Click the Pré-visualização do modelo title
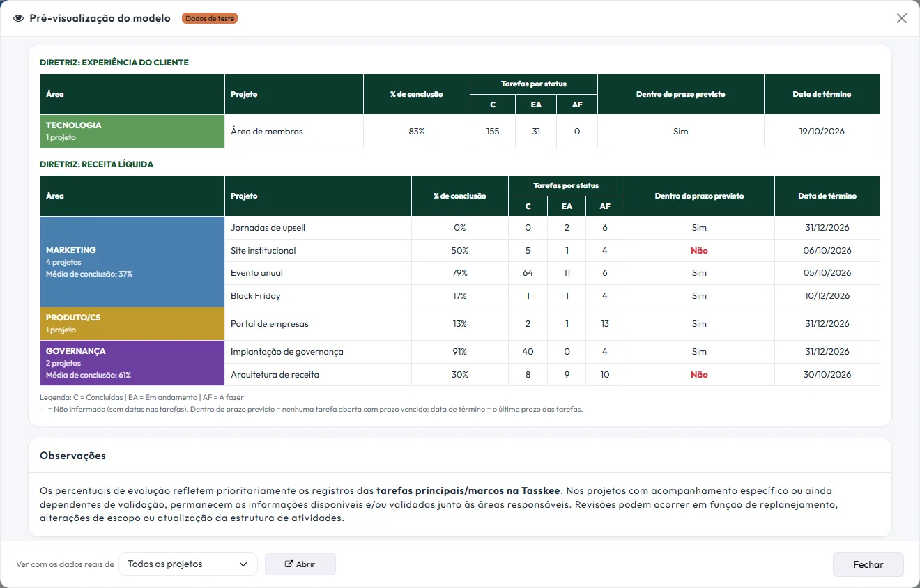920x588 pixels. [x=100, y=18]
